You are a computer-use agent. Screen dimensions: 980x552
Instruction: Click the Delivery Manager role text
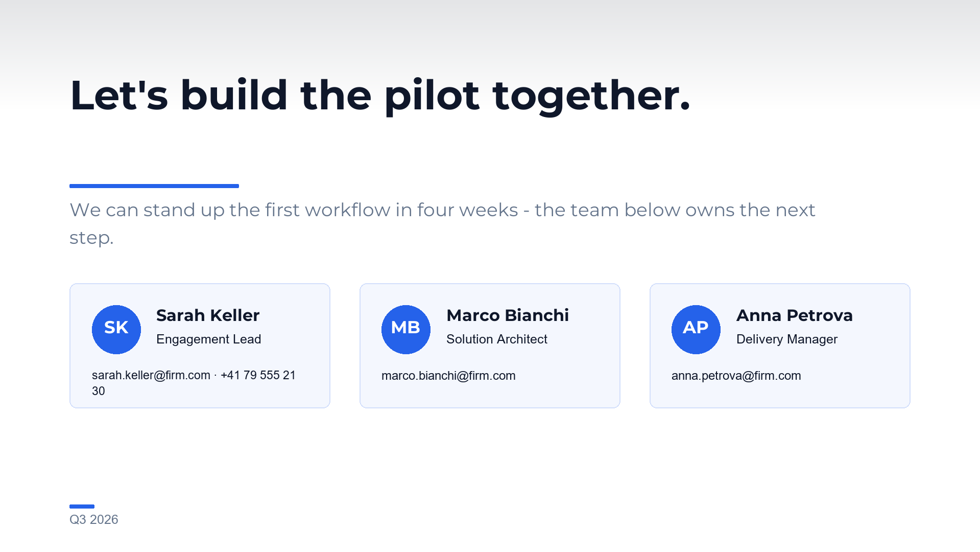pos(787,339)
